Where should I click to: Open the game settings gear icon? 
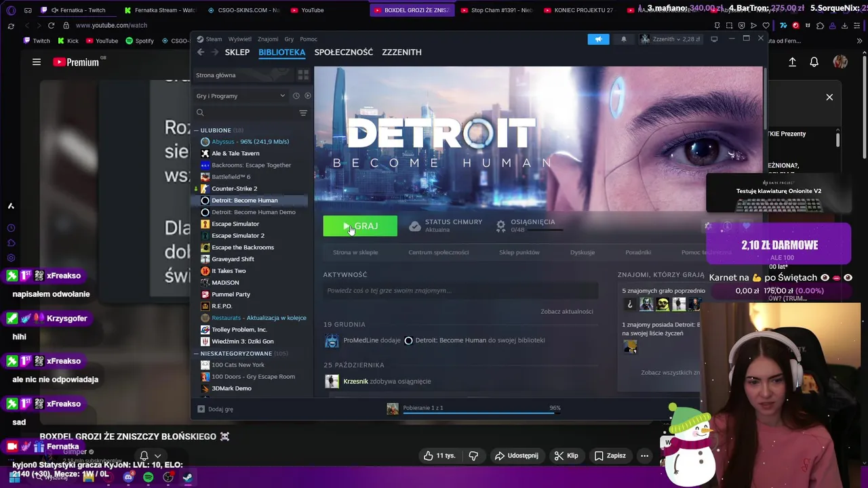708,226
